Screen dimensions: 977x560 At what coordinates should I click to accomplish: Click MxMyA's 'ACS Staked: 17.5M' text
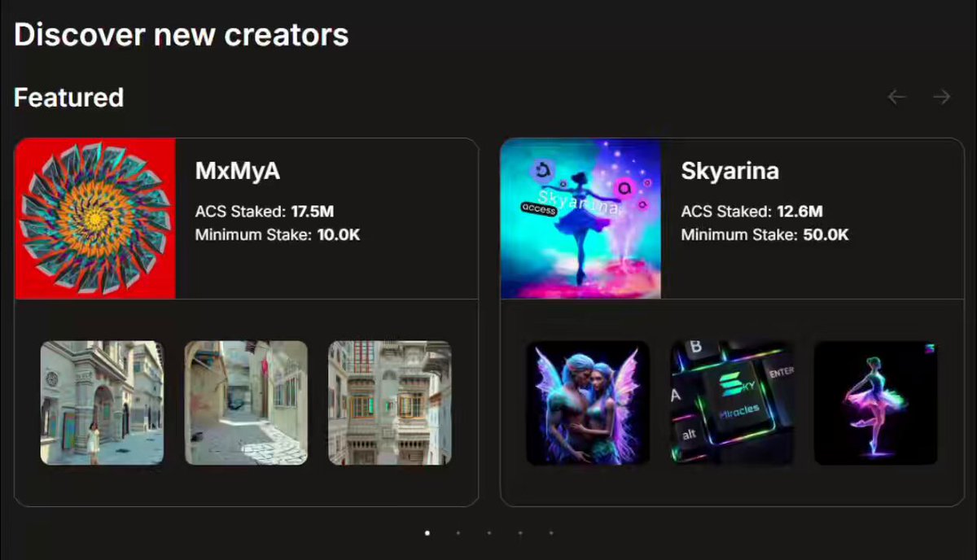265,212
